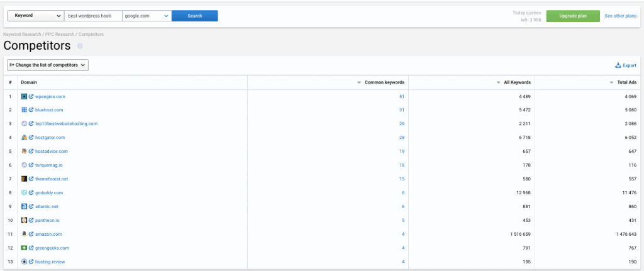The width and height of the screenshot is (644, 271).
Task: Open external link icon for greengeeks.com
Action: click(31, 248)
